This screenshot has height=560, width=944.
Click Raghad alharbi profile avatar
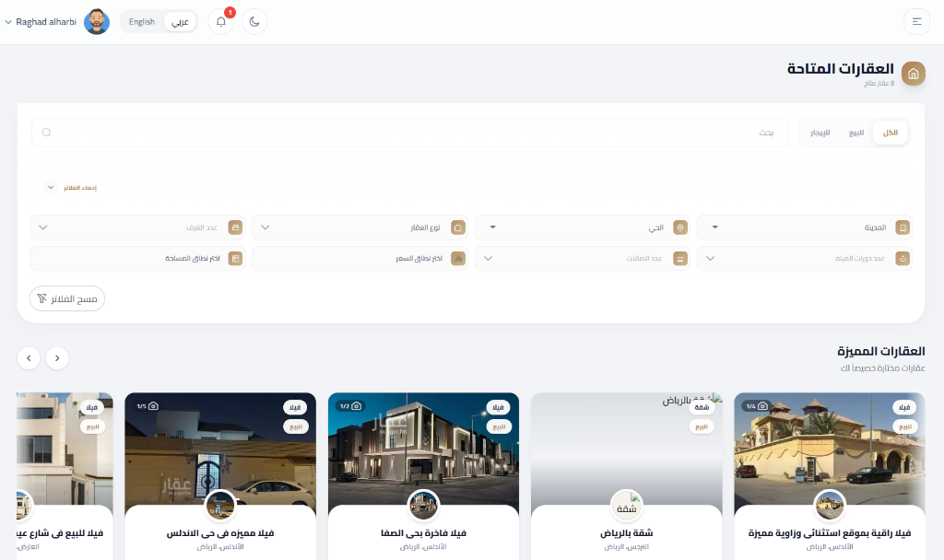(x=96, y=22)
